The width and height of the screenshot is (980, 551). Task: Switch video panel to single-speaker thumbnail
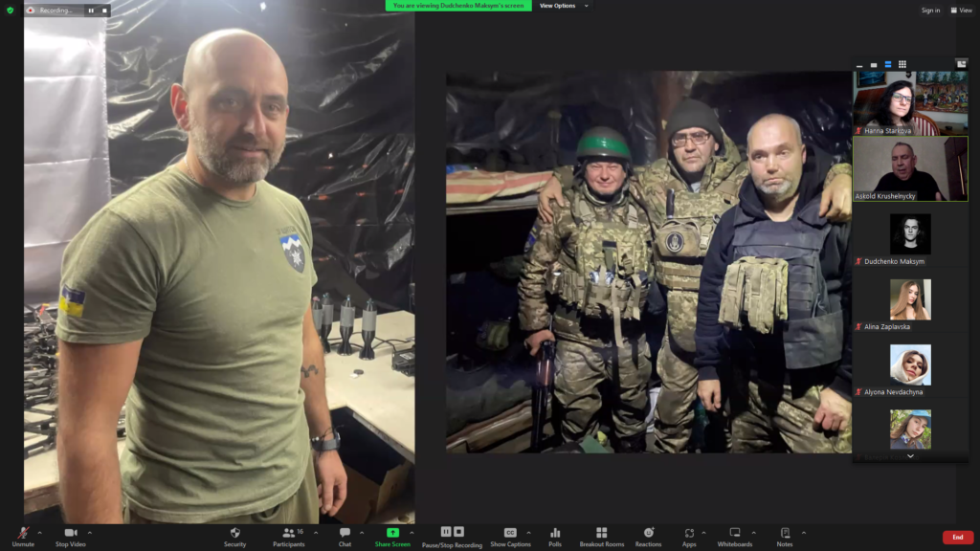coord(874,64)
